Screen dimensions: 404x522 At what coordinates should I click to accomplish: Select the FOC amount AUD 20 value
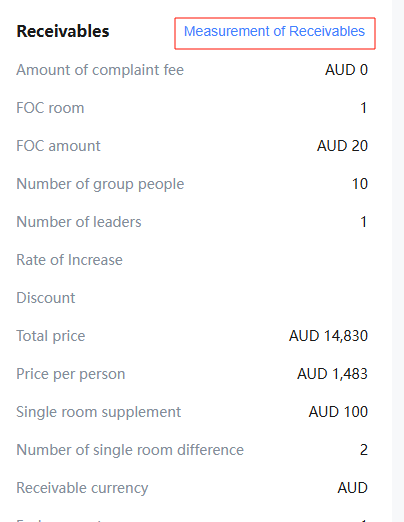pyautogui.click(x=342, y=146)
